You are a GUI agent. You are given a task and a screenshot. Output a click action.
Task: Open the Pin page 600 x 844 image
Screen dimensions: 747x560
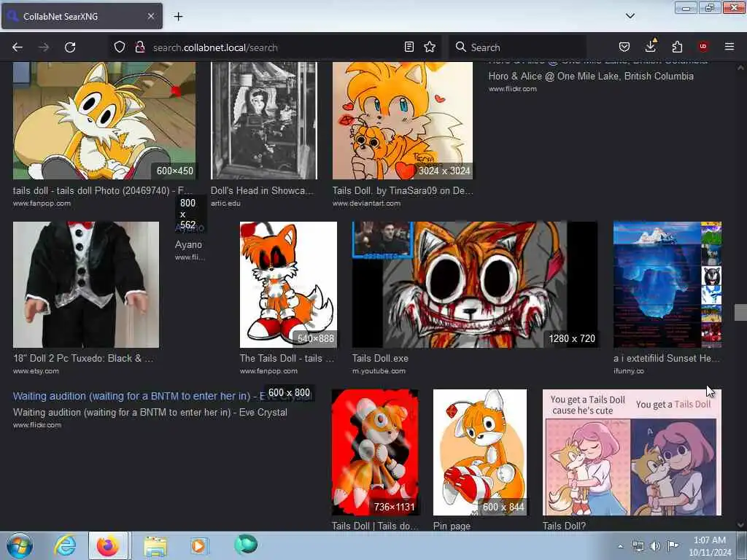click(480, 452)
